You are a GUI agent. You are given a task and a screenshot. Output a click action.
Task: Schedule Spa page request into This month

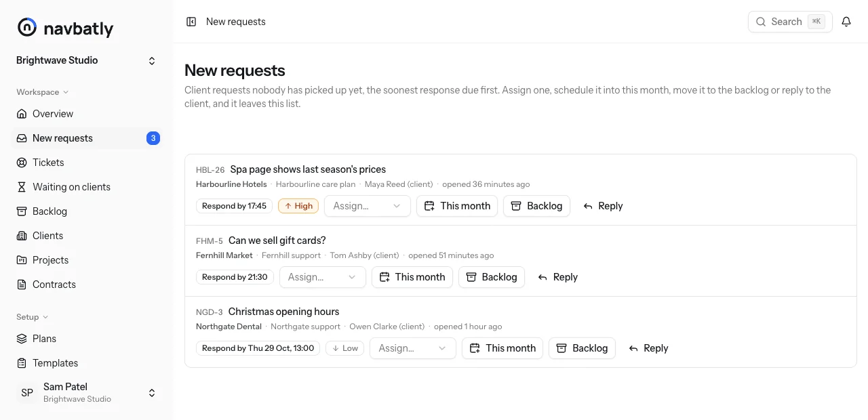pyautogui.click(x=457, y=206)
